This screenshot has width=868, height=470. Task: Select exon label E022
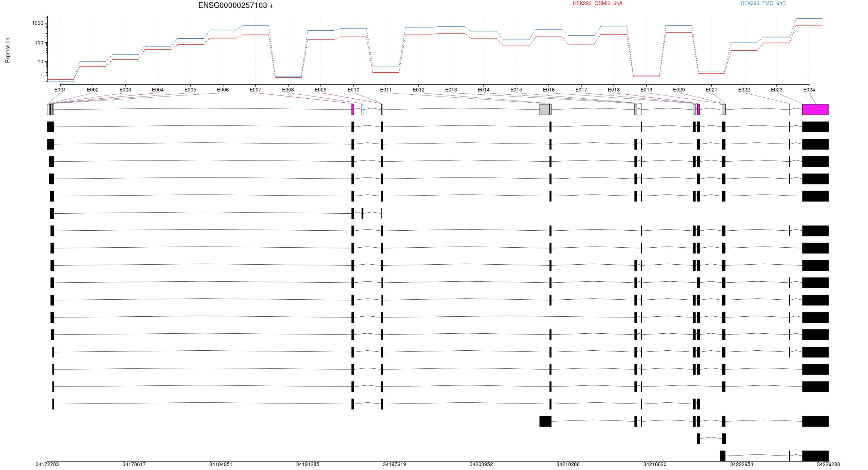tap(744, 90)
